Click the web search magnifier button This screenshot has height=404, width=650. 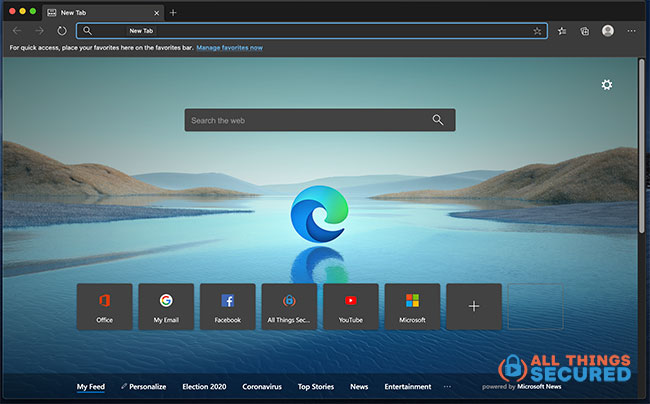tap(438, 120)
